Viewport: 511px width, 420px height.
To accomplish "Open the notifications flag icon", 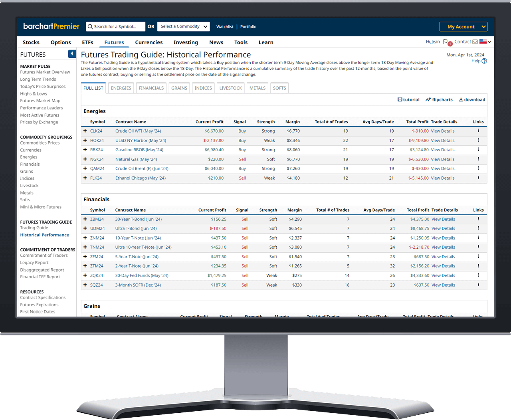I will coord(446,42).
